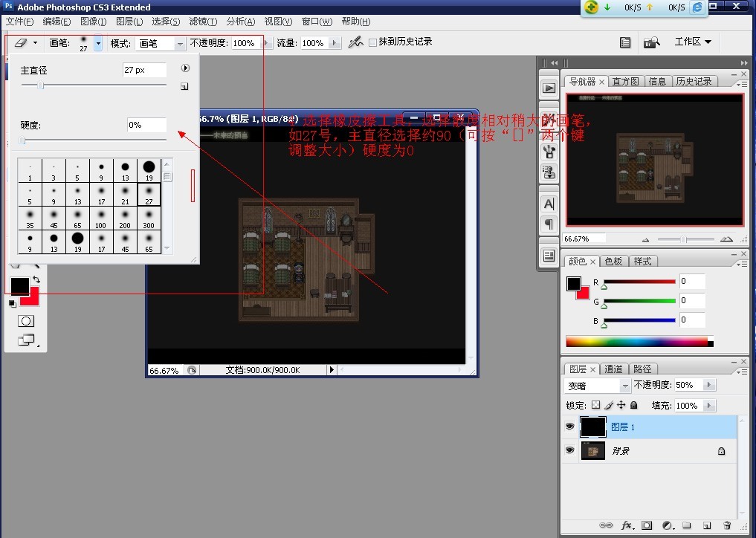Open the Paragraph panel icon
Screen dimensions: 756x538
tap(549, 224)
